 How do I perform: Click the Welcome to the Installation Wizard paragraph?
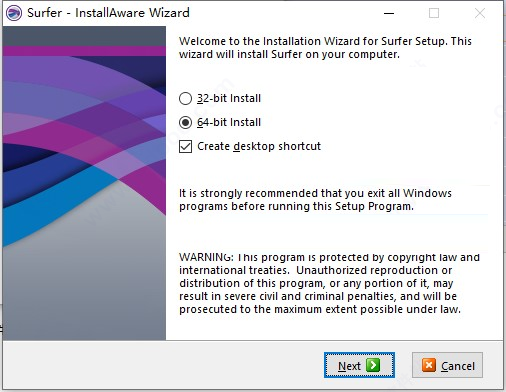click(x=325, y=48)
